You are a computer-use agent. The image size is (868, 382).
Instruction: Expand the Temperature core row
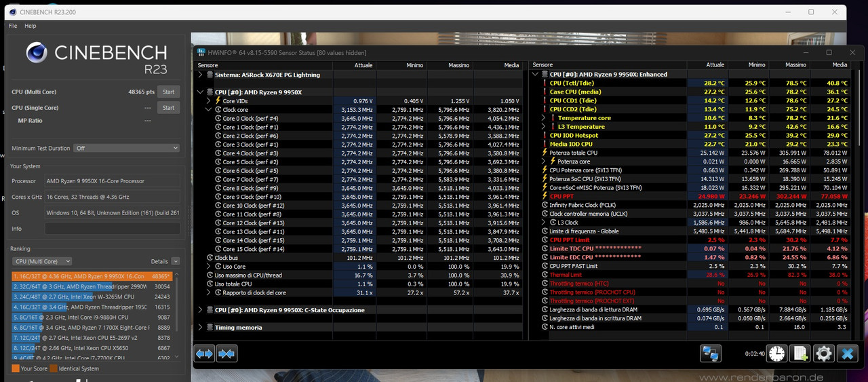point(544,118)
